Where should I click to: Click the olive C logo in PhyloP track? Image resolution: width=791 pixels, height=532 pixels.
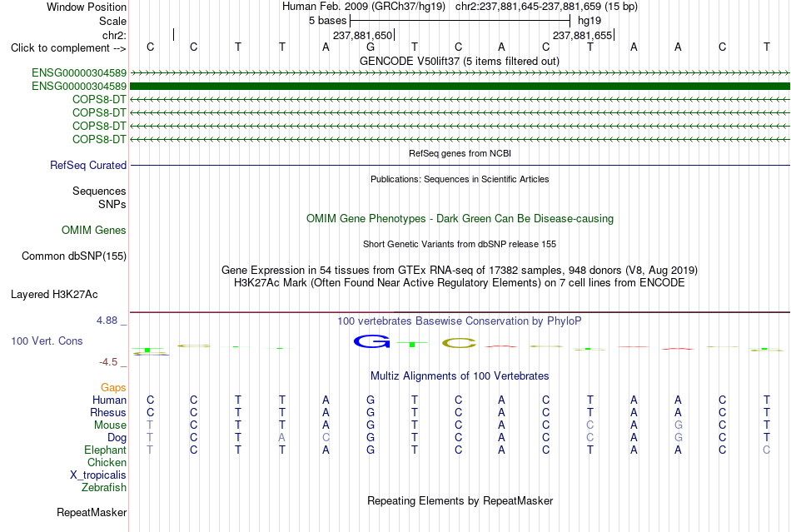tap(459, 343)
